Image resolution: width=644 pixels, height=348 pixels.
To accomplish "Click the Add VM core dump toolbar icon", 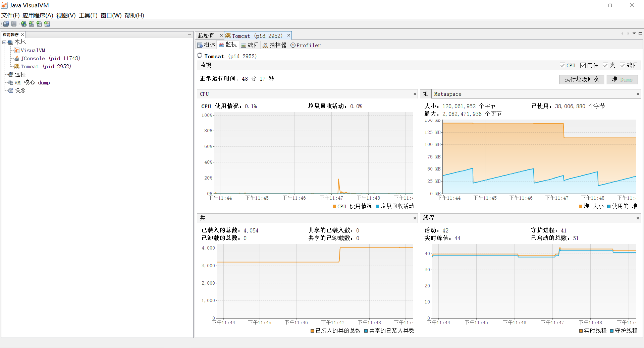I will 39,24.
